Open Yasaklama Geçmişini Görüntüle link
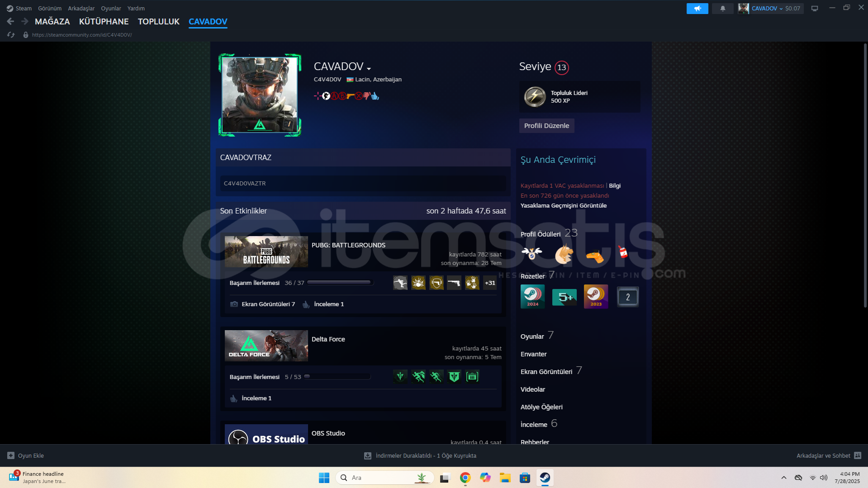Screen dimensions: 868x488 (564, 206)
